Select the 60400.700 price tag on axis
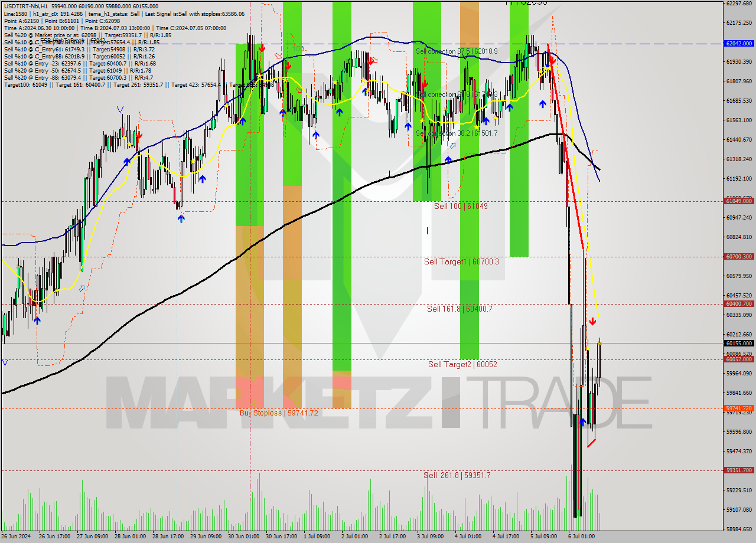This screenshot has height=543, width=756. click(738, 304)
